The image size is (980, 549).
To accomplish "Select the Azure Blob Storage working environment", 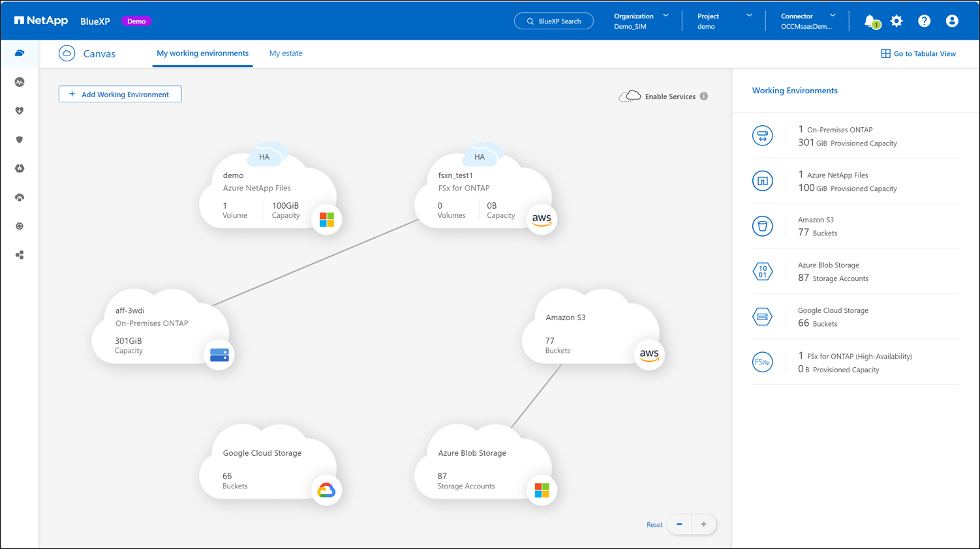I will tap(483, 464).
